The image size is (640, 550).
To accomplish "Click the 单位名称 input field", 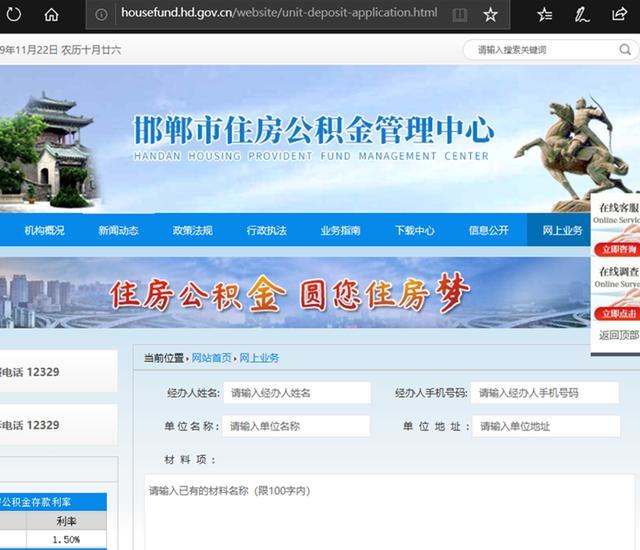I will click(x=296, y=426).
